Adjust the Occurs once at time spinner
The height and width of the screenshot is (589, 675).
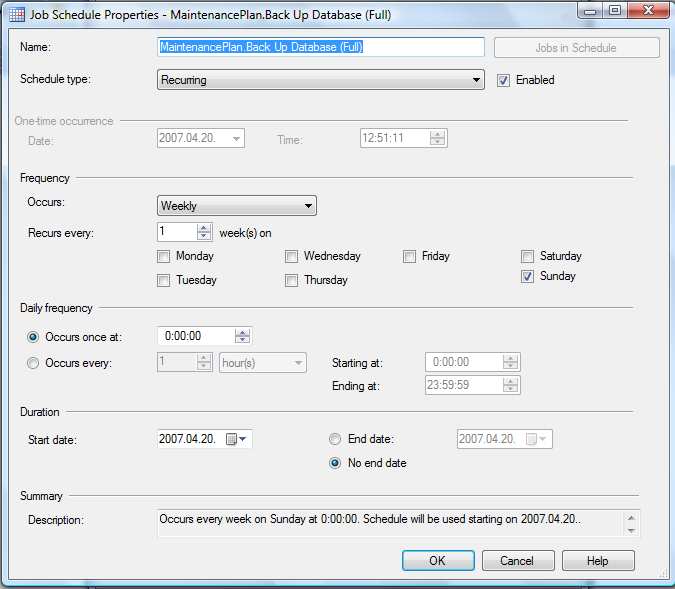click(242, 336)
